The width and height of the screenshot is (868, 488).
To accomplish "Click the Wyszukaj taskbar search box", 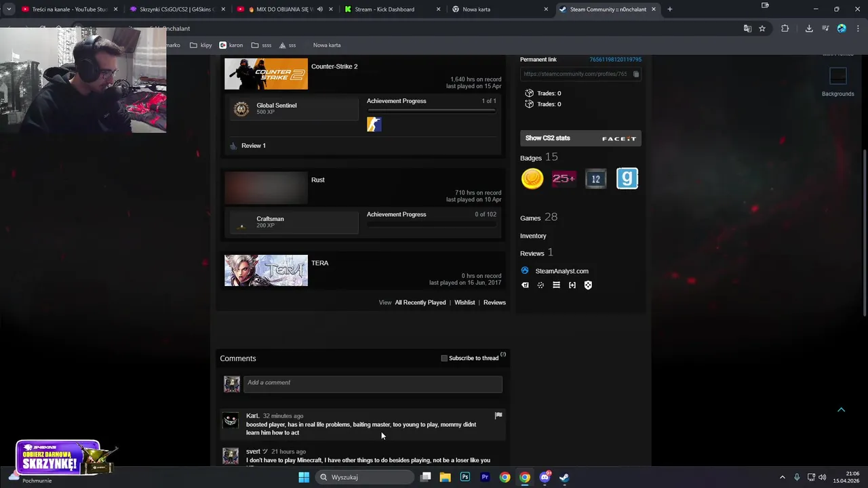I will (x=366, y=477).
